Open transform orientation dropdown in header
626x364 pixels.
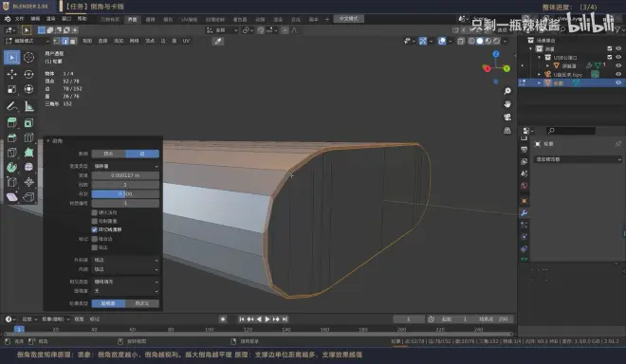click(222, 30)
